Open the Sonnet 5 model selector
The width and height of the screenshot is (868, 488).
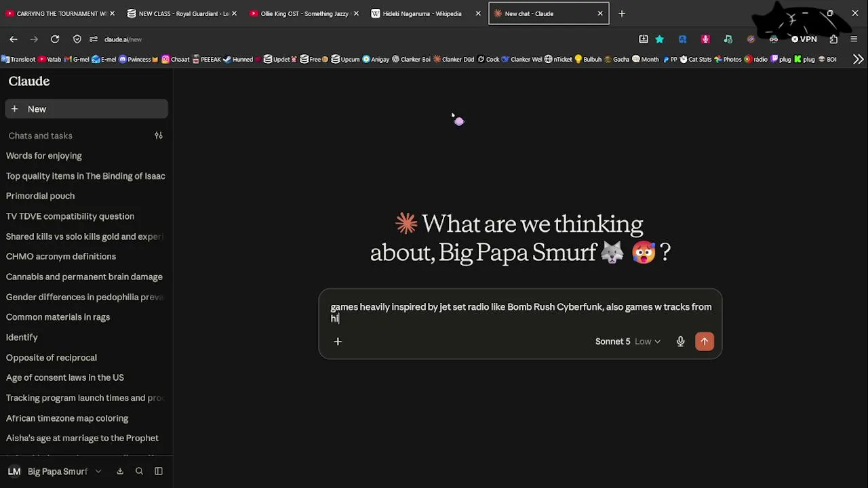point(612,342)
